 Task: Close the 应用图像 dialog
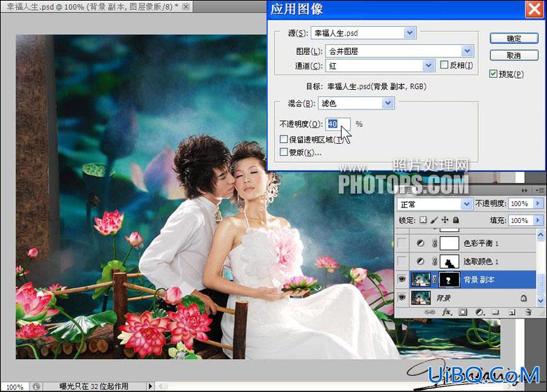(534, 9)
